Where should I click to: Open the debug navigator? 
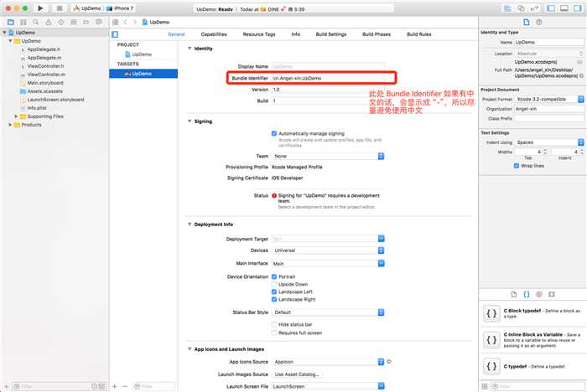click(74, 23)
